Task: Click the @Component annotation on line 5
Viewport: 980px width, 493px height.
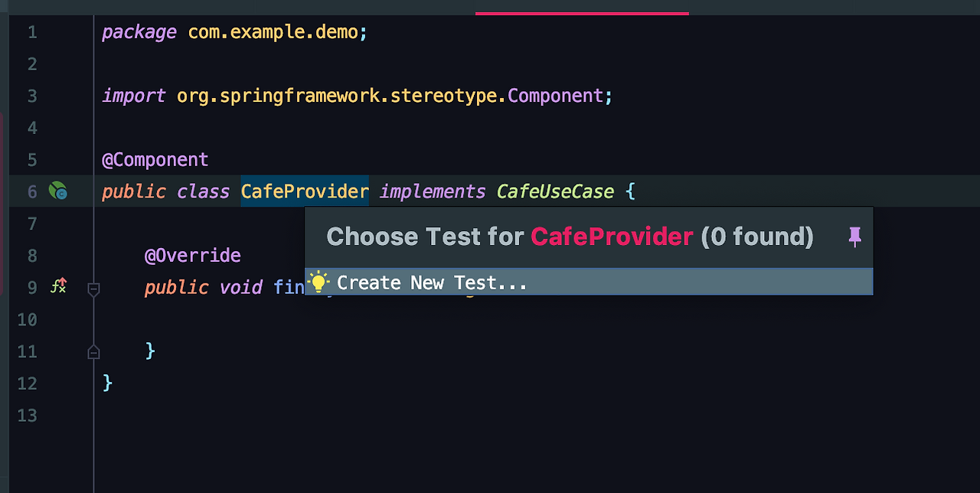Action: tap(155, 159)
